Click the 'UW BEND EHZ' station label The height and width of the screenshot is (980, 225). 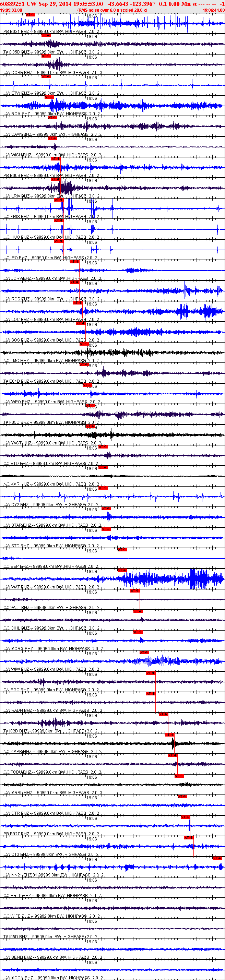[x=18, y=958]
